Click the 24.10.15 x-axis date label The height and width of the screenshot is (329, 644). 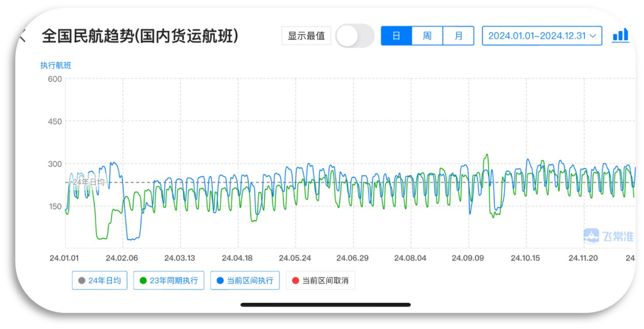[x=525, y=258]
